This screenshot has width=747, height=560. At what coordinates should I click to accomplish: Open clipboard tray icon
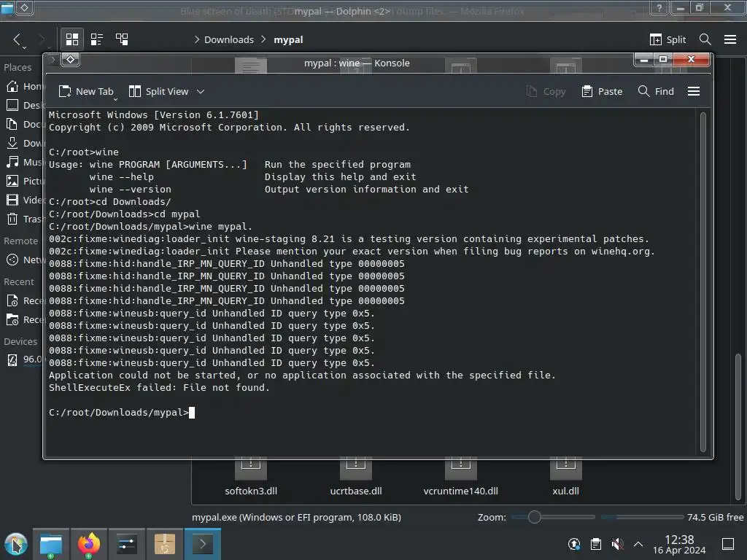click(x=596, y=544)
